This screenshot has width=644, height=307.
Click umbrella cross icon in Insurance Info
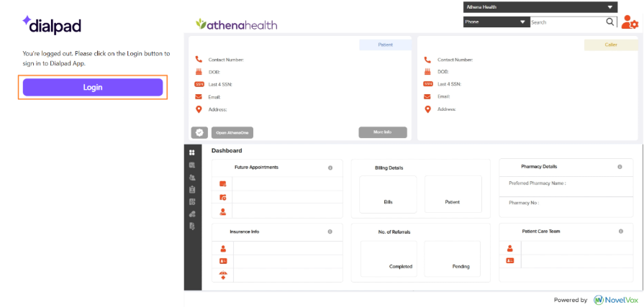(x=223, y=275)
